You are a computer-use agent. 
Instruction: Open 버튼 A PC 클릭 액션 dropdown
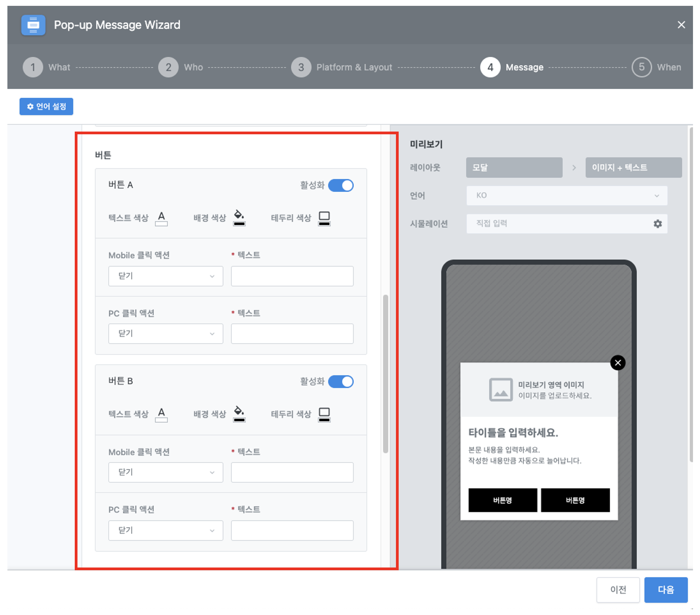click(166, 334)
